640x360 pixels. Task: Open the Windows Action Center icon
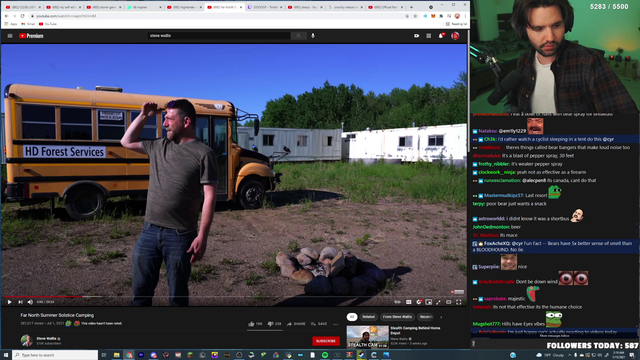632,355
